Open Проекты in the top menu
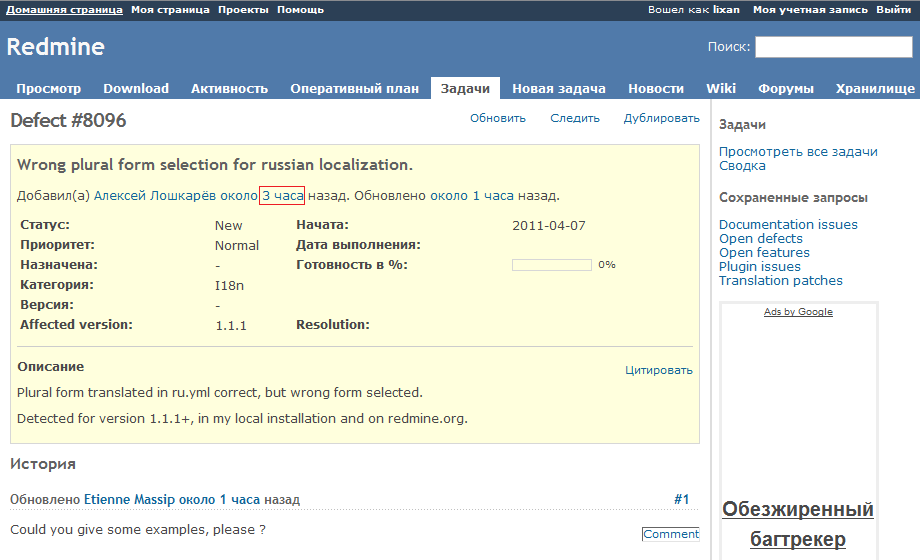This screenshot has height=560, width=920. tap(243, 10)
